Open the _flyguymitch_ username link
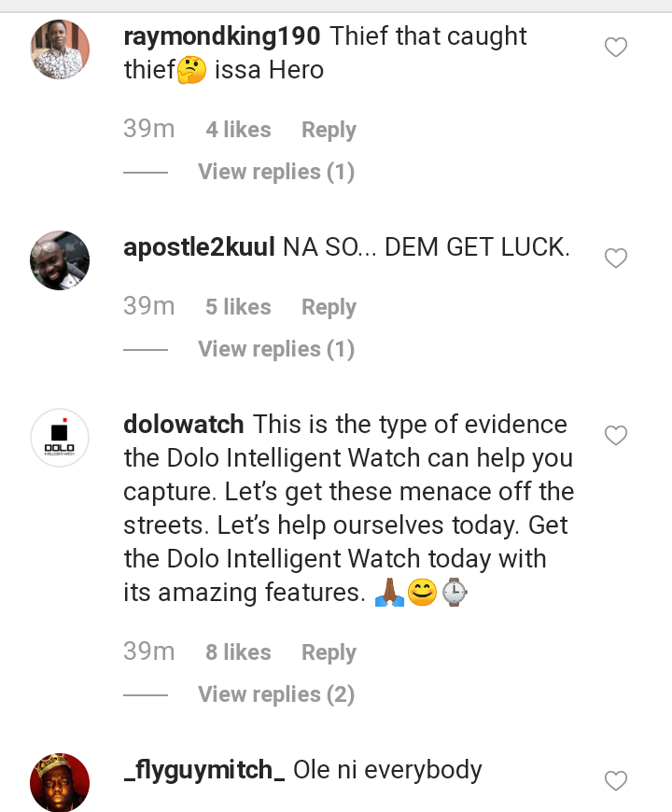The width and height of the screenshot is (672, 812). click(x=204, y=770)
